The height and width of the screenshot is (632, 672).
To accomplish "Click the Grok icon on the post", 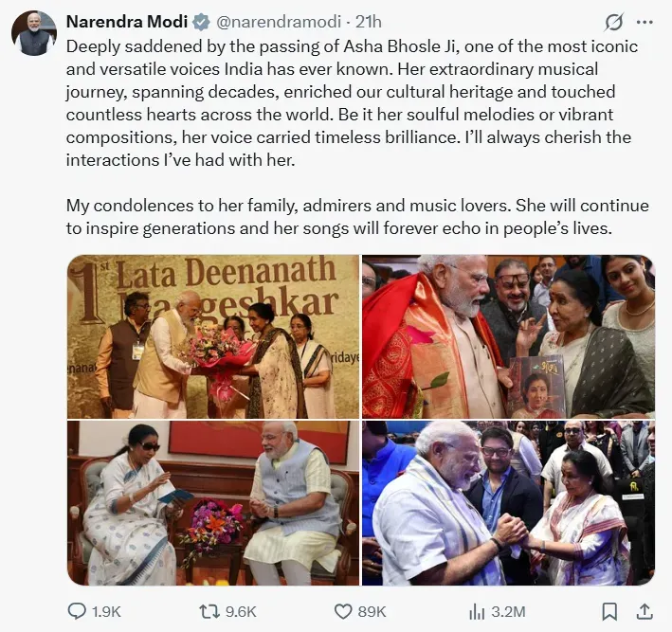I will [x=613, y=22].
